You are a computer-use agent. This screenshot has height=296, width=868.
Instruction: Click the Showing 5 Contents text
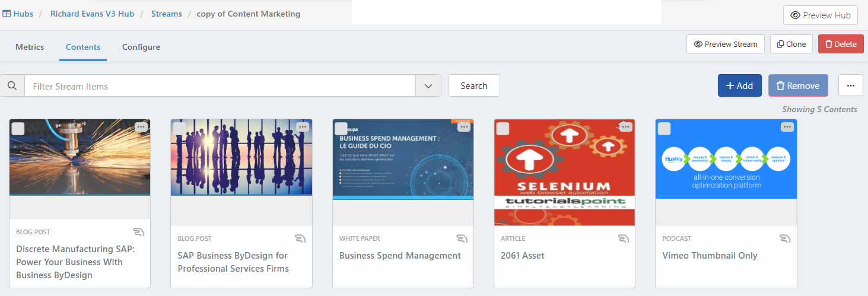tap(819, 109)
